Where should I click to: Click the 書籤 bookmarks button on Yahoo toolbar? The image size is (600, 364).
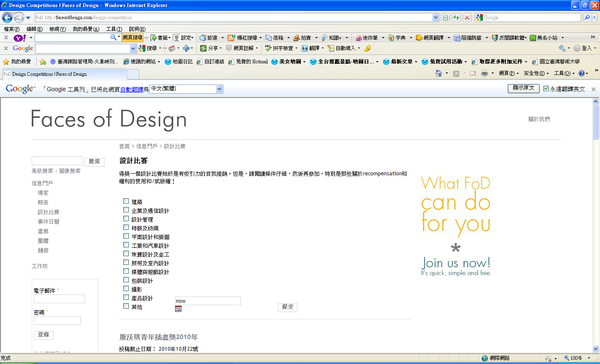pyautogui.click(x=159, y=38)
